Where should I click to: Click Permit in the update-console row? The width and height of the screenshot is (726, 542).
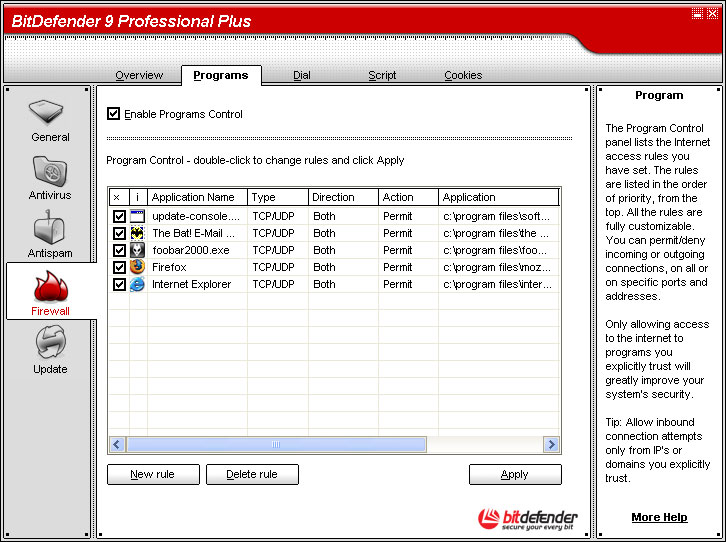pos(398,216)
